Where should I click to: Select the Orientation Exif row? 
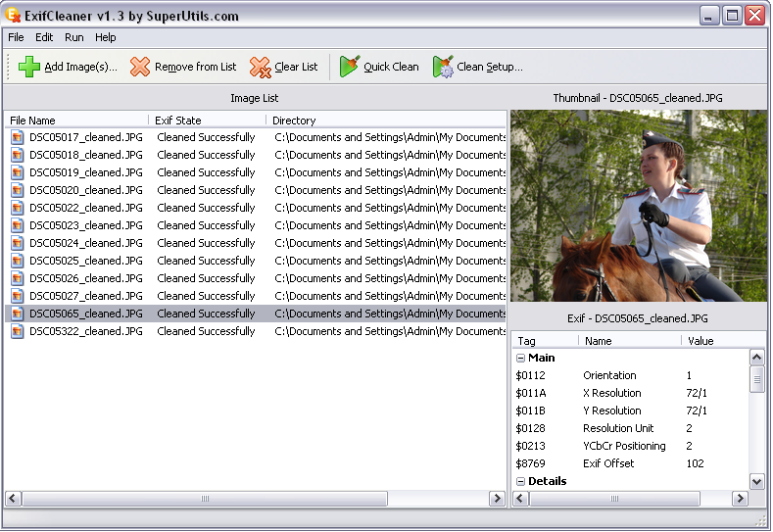pos(631,375)
